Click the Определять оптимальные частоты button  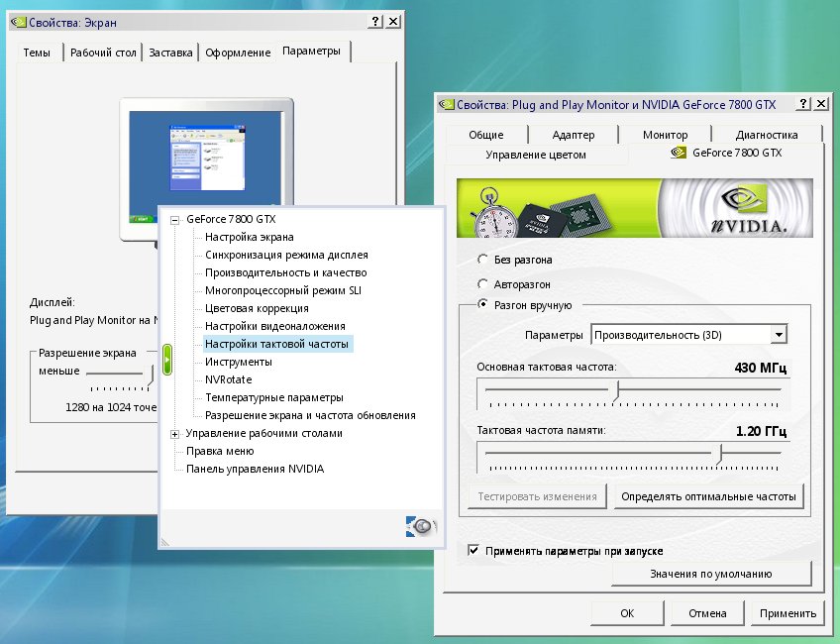[x=708, y=496]
